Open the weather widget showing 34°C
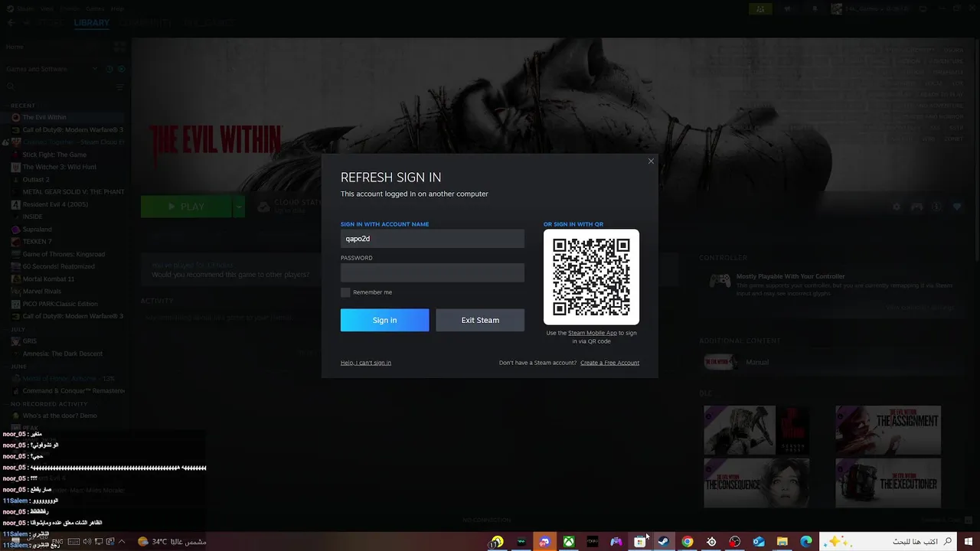The width and height of the screenshot is (980, 551). point(171,542)
